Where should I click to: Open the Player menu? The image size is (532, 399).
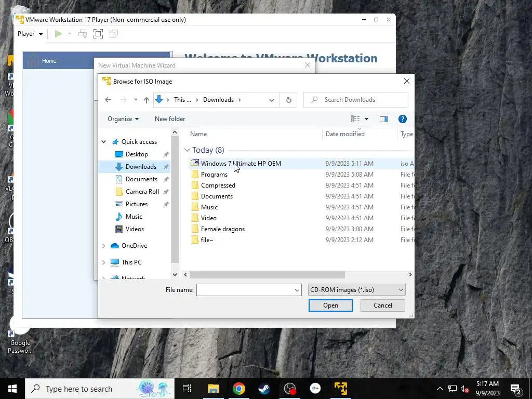pos(30,34)
